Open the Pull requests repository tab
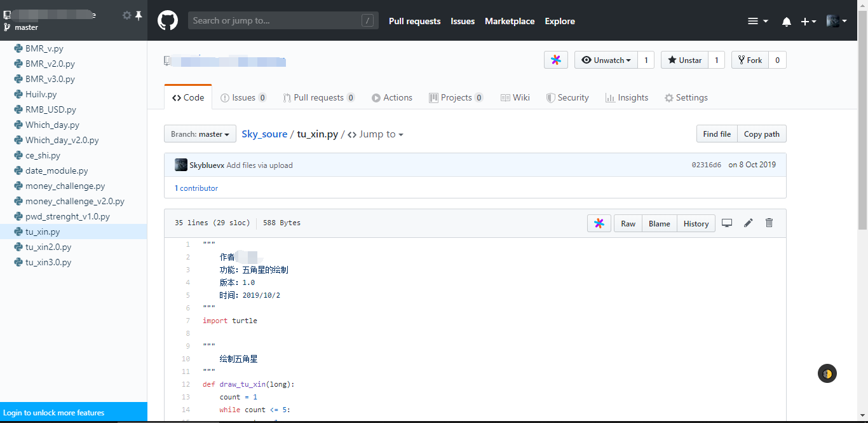Viewport: 868px width, 423px height. pos(318,98)
